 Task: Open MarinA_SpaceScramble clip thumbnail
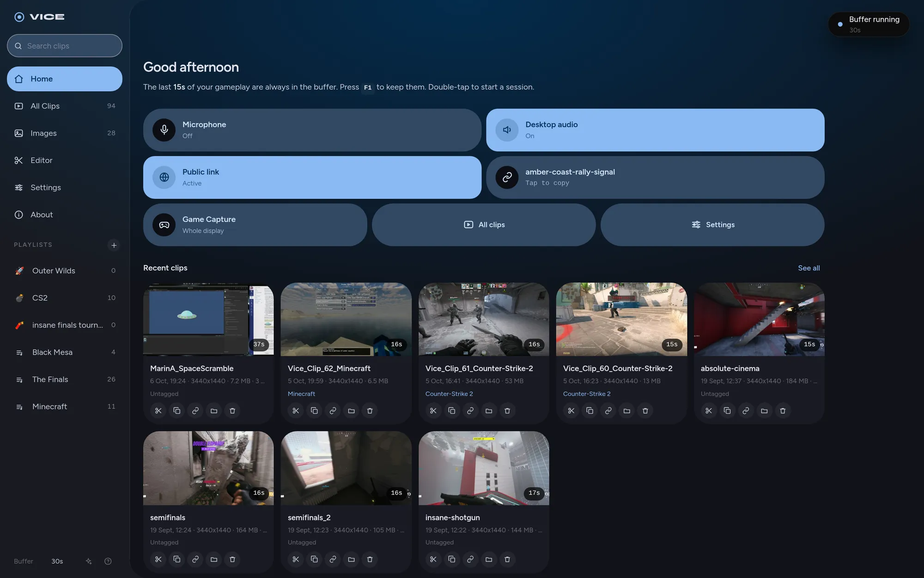point(208,320)
